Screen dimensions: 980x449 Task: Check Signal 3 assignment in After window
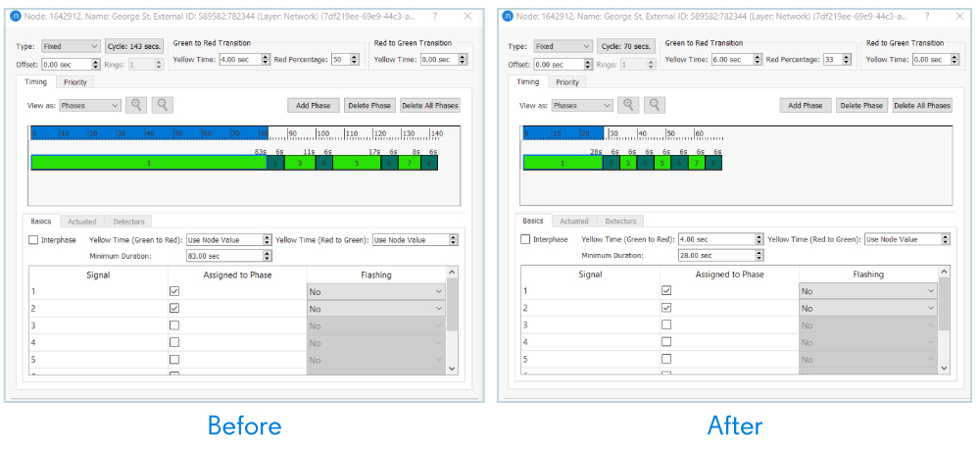pos(666,324)
